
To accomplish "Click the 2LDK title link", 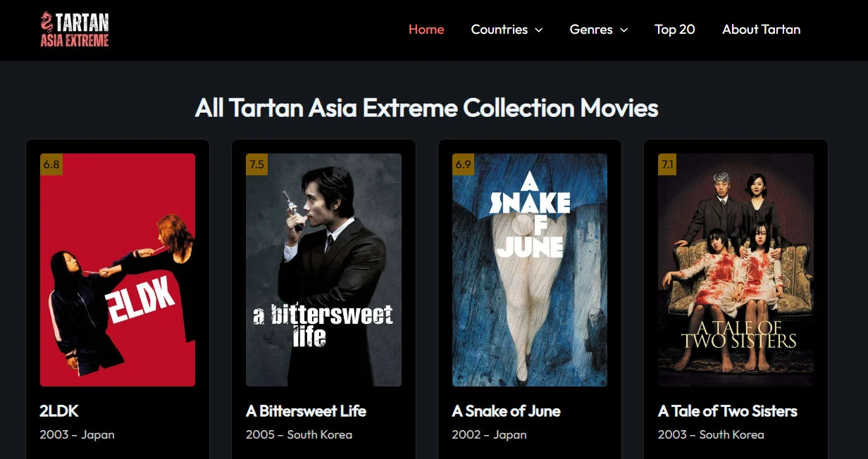I will coord(59,411).
